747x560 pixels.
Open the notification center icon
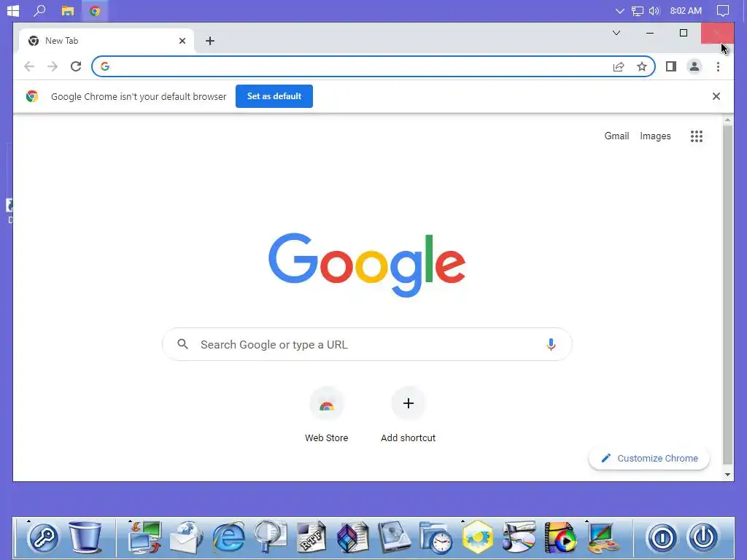[x=723, y=10]
